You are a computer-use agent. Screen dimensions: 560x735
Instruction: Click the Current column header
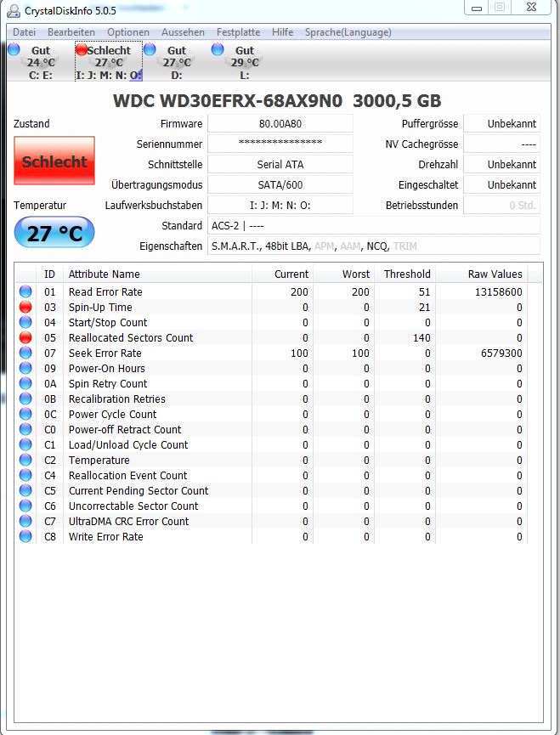click(x=283, y=274)
